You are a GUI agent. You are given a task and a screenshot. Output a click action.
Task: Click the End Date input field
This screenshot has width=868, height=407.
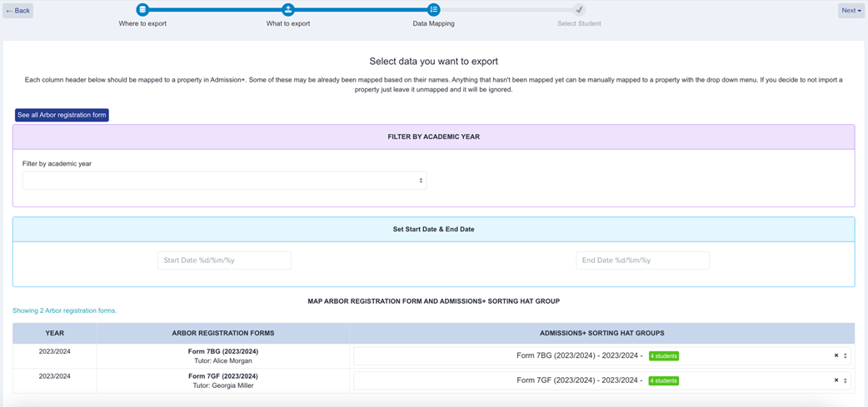(x=643, y=261)
